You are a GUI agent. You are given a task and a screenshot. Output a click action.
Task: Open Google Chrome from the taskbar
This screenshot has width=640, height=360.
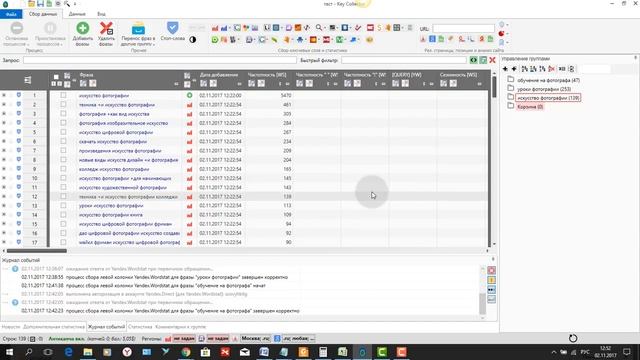(186, 352)
